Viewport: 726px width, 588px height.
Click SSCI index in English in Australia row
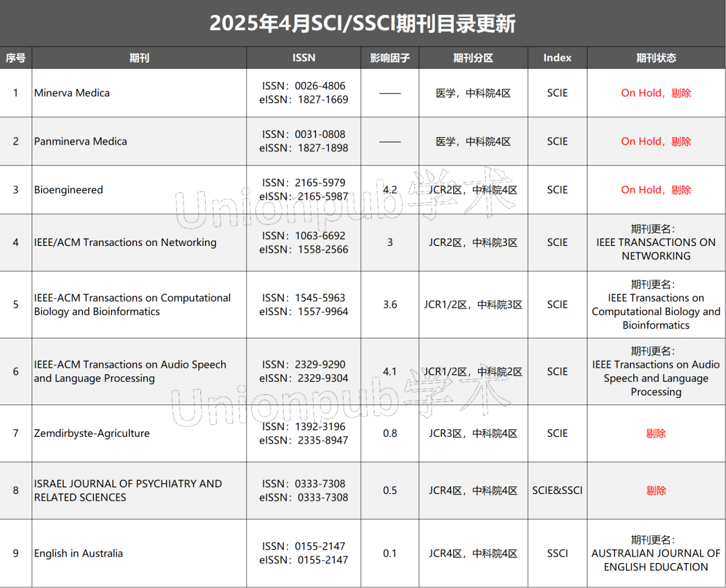(557, 553)
